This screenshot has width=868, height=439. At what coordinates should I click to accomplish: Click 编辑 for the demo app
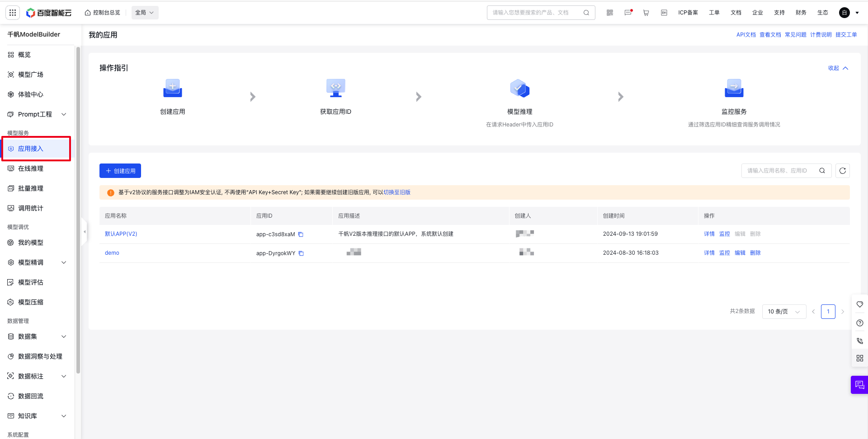(740, 253)
